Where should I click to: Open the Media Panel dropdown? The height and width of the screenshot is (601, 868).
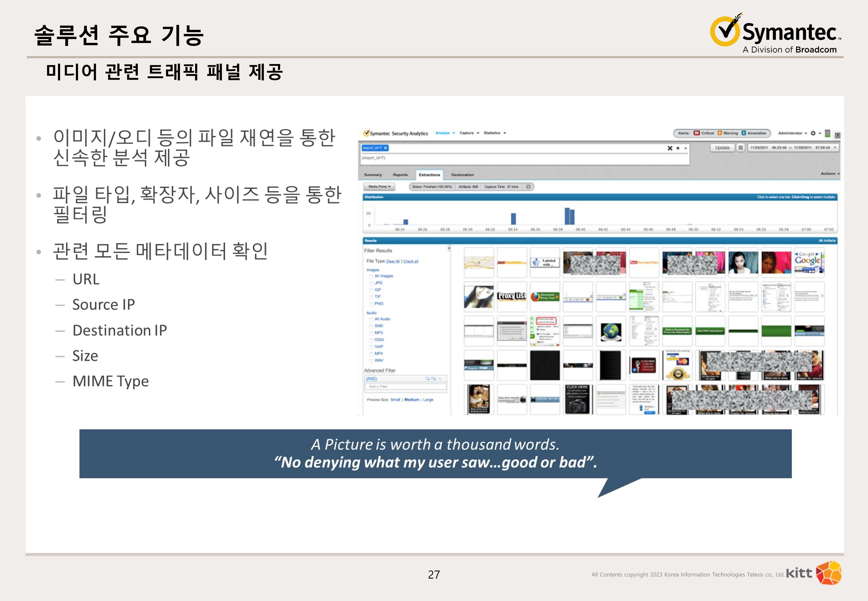(x=380, y=187)
